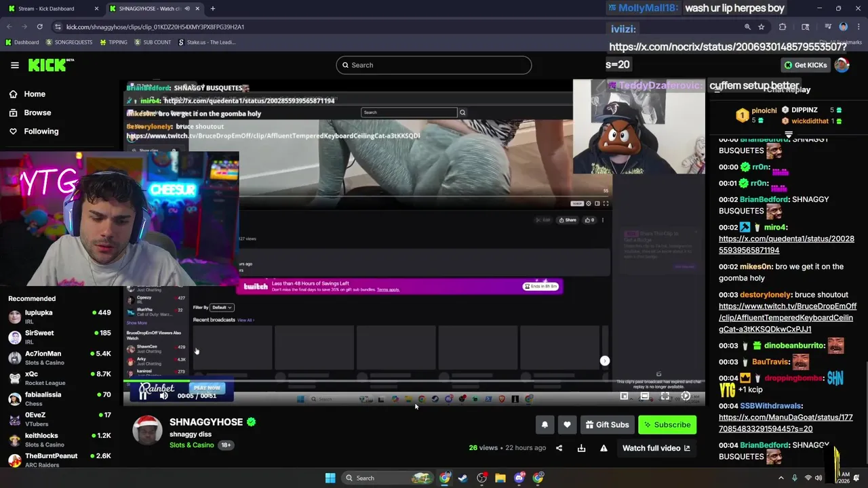Open the twitch.tv BruceDropEmOff clip link
868x488 pixels.
[787, 318]
